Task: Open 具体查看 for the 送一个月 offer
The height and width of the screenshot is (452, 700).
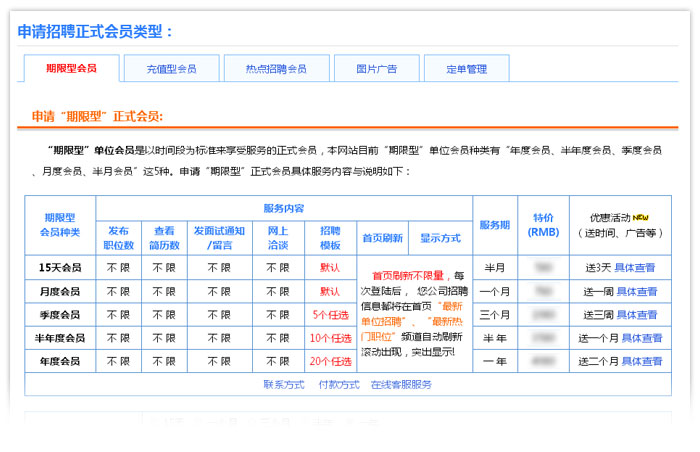Action: coord(641,338)
